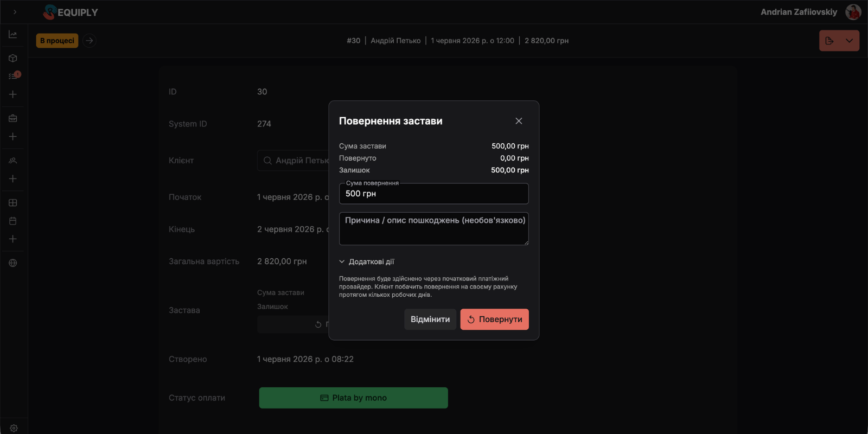868x434 pixels.
Task: Open the grid table icon in sidebar
Action: 13,203
